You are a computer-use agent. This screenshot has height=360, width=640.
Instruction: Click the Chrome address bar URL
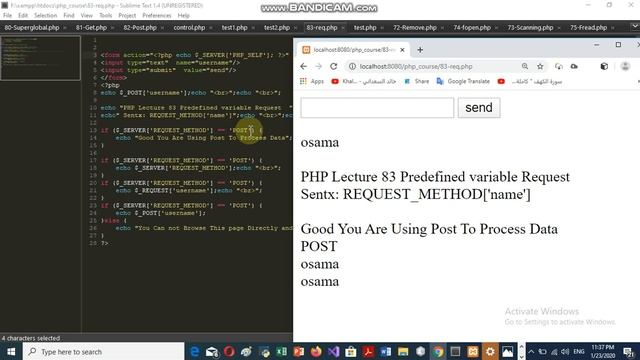(x=416, y=66)
